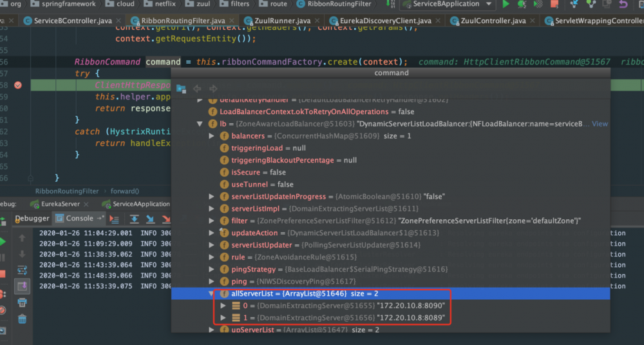Run ServiceBApplication with the green play icon
Viewport: 644px width, 345px height.
point(506,4)
